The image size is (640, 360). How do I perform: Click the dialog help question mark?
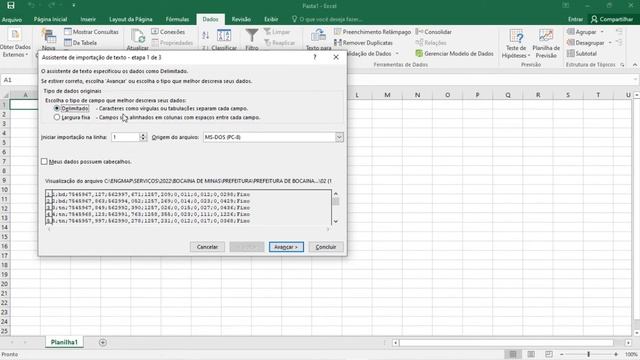tap(315, 57)
